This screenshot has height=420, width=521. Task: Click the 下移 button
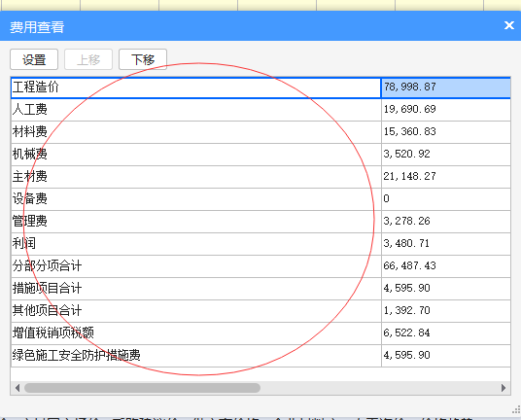point(143,59)
